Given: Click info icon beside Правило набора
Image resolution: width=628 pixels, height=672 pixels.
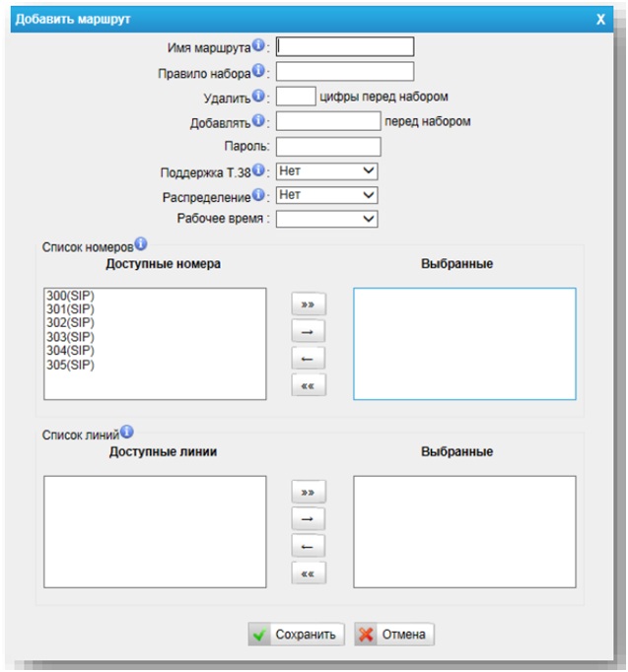Looking at the screenshot, I should click(x=259, y=71).
